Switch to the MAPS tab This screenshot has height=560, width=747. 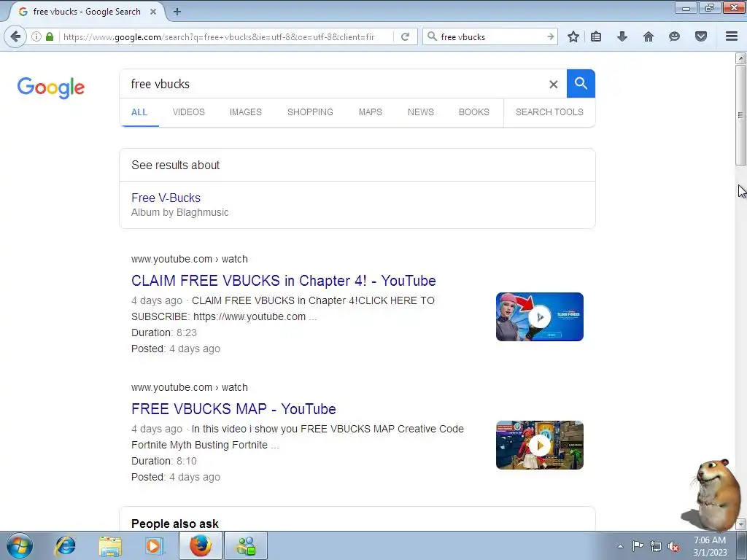click(x=370, y=112)
